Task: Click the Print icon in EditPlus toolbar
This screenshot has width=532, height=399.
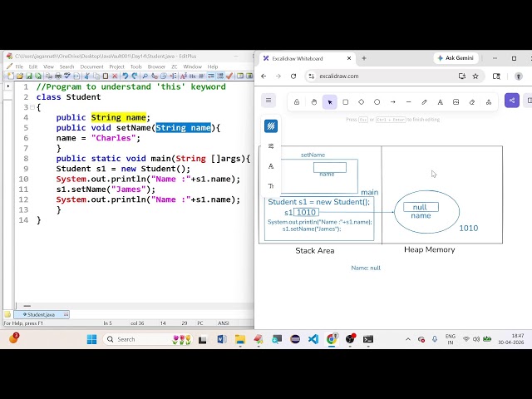Action: (x=58, y=76)
